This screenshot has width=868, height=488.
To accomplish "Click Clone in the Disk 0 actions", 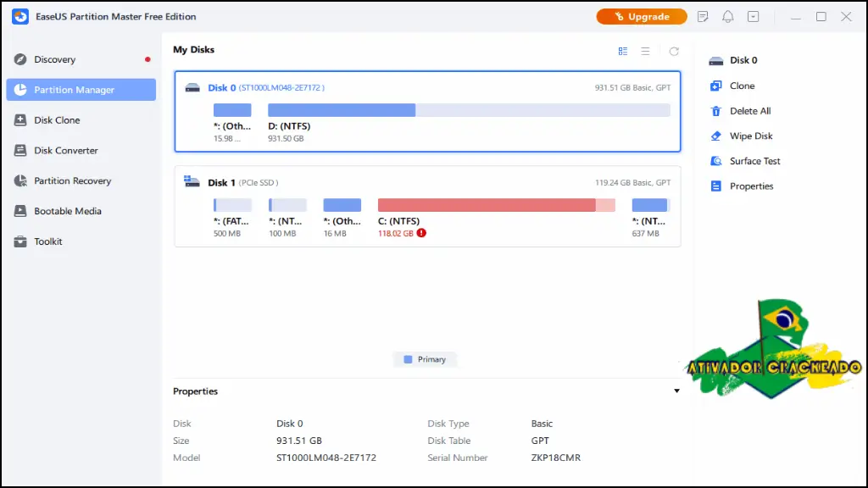I will 732,86.
